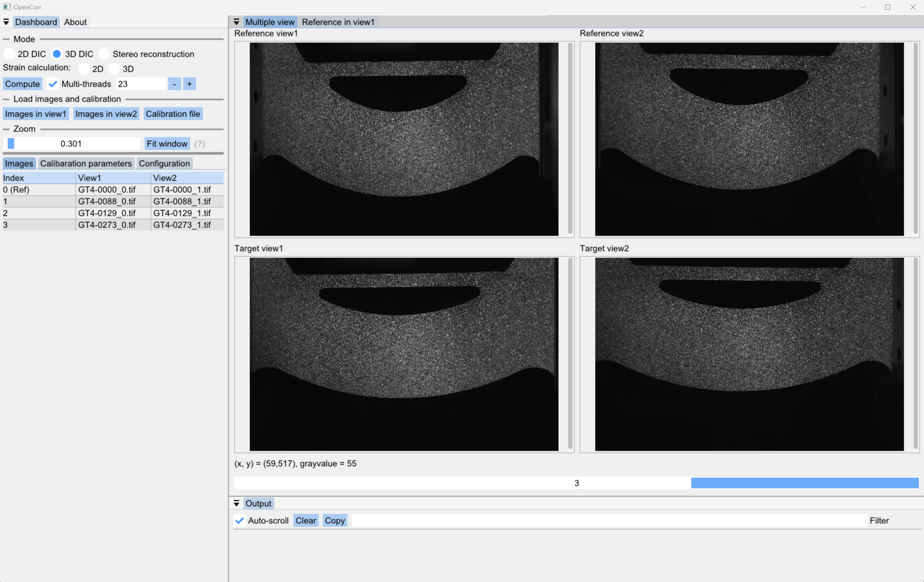Viewport: 924px width, 582px height.
Task: Collapse the Mode section
Action: click(5, 39)
